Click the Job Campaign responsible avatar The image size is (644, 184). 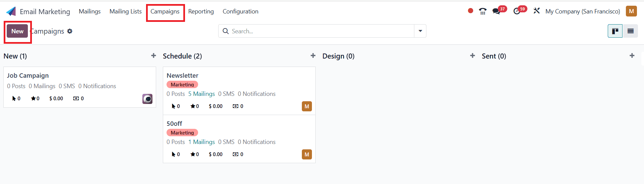(x=147, y=99)
